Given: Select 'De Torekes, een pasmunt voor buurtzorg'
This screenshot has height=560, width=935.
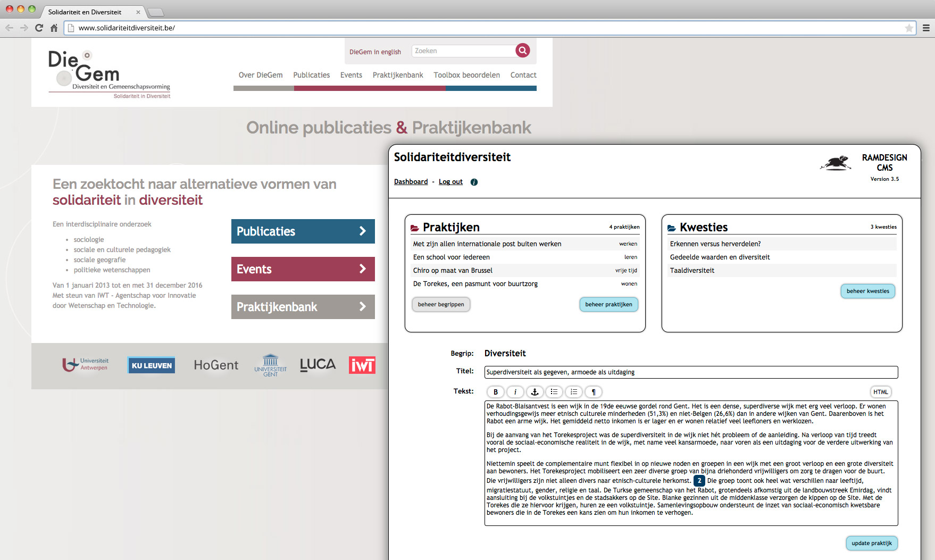Looking at the screenshot, I should (525, 284).
